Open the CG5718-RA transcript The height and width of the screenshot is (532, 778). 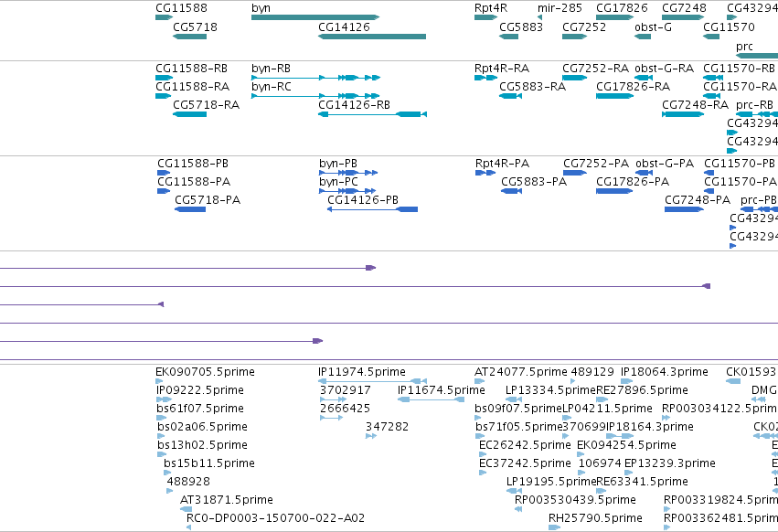[189, 114]
